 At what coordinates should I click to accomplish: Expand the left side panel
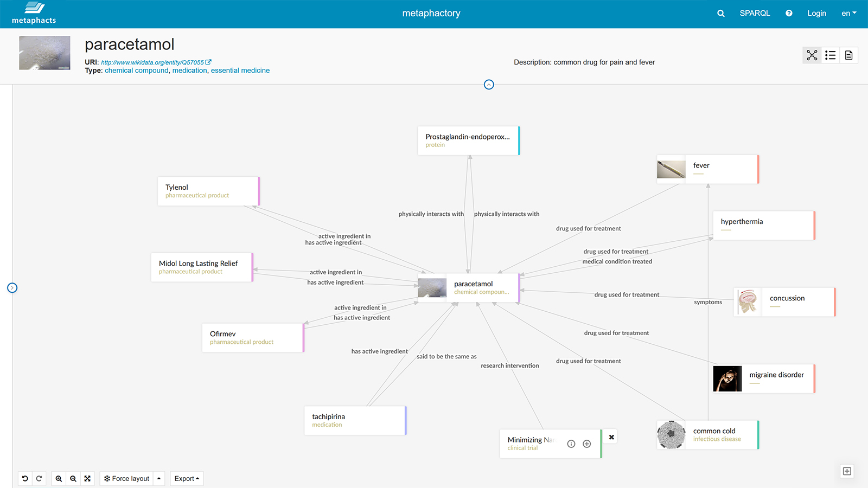coord(12,288)
